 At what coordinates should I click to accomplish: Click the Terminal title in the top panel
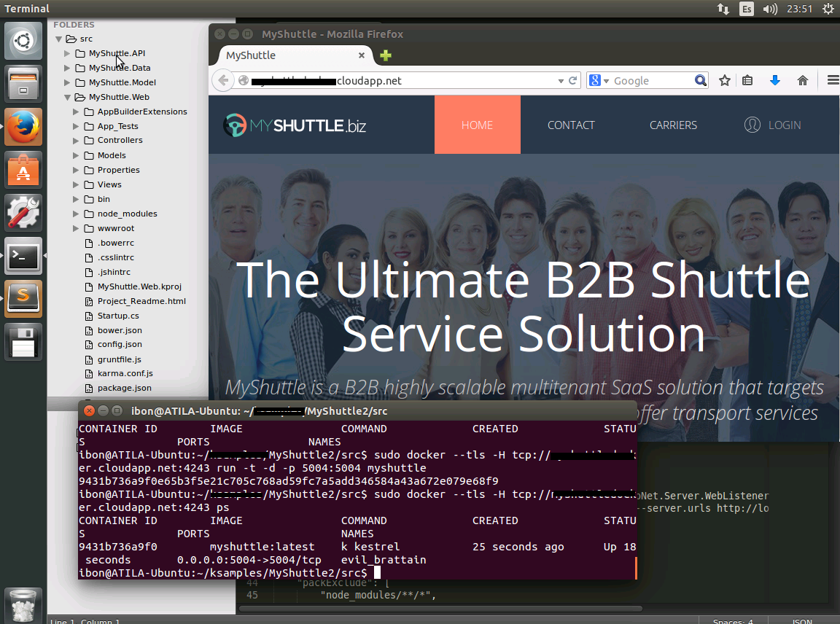tap(27, 9)
